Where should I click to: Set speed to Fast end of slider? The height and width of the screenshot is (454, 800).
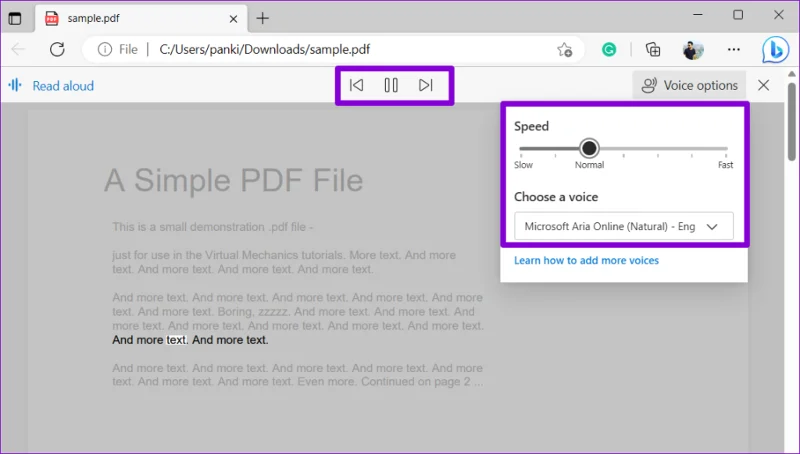(725, 148)
